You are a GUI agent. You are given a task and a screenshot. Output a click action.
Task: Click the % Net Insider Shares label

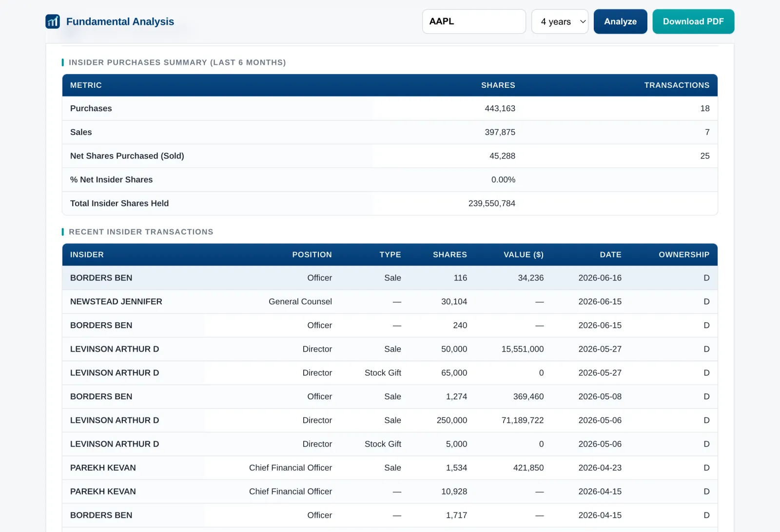tap(111, 180)
